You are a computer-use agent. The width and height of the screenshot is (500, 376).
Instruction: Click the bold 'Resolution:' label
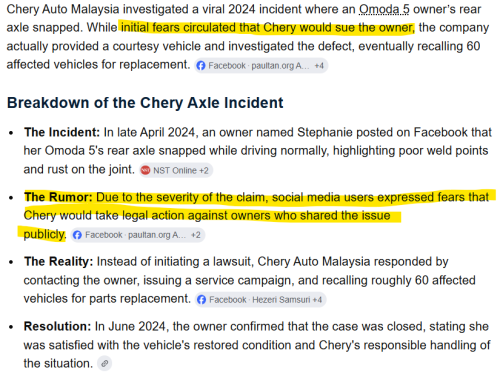57,326
